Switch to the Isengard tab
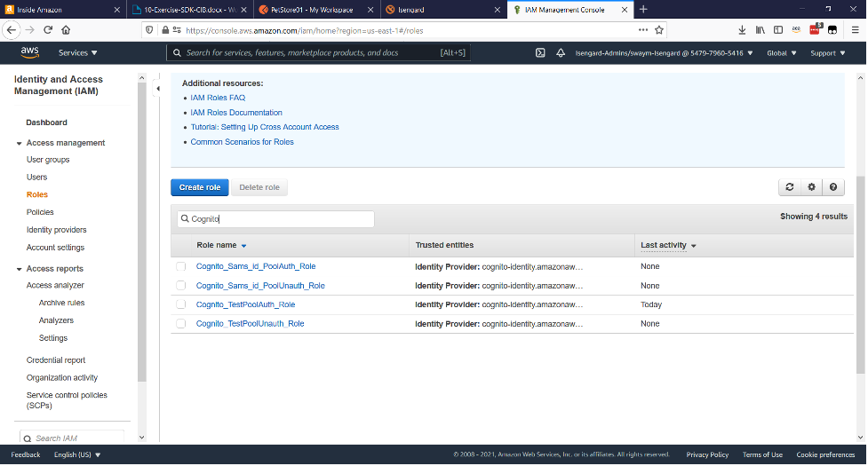868x466 pixels. (443, 10)
